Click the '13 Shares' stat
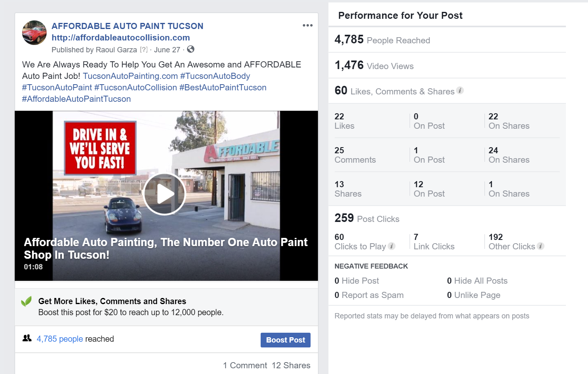 [x=348, y=189]
